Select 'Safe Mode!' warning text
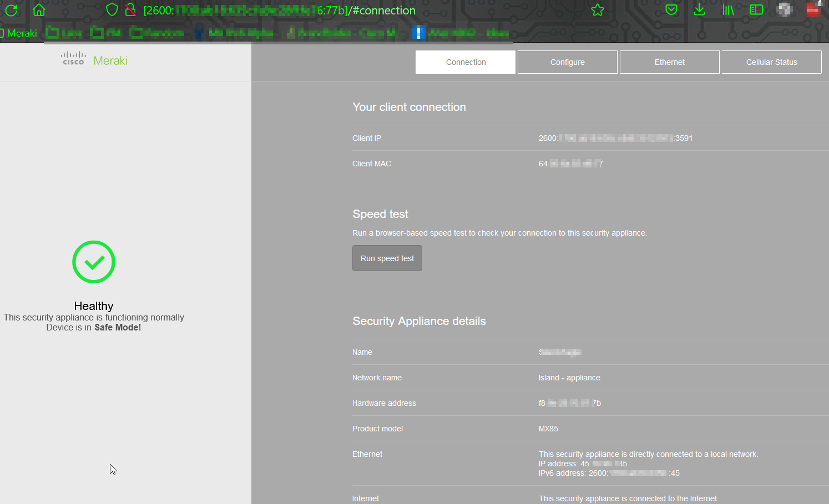829x504 pixels. (118, 328)
